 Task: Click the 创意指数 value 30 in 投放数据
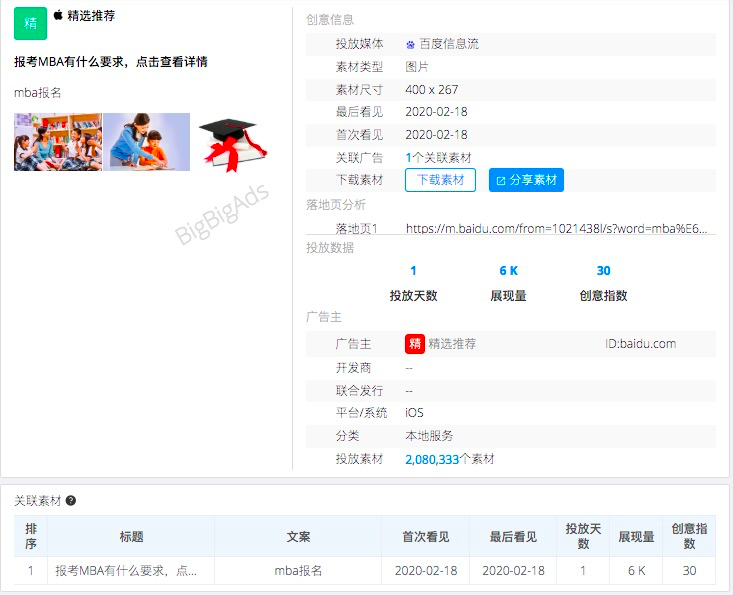[604, 270]
